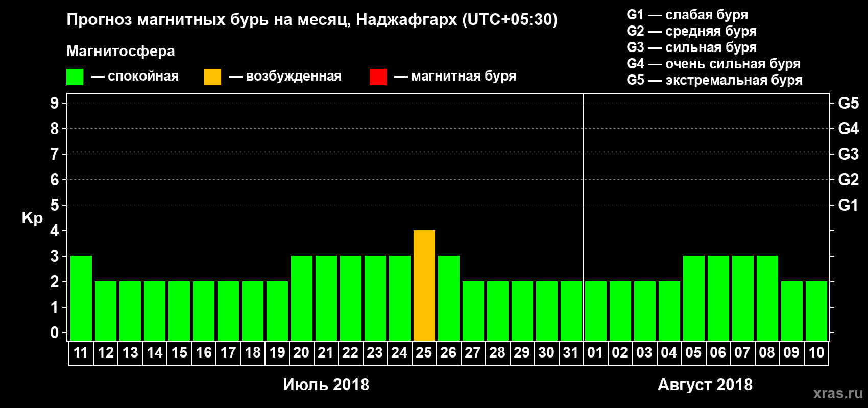Click the 7 on the Kp axis

tap(55, 154)
